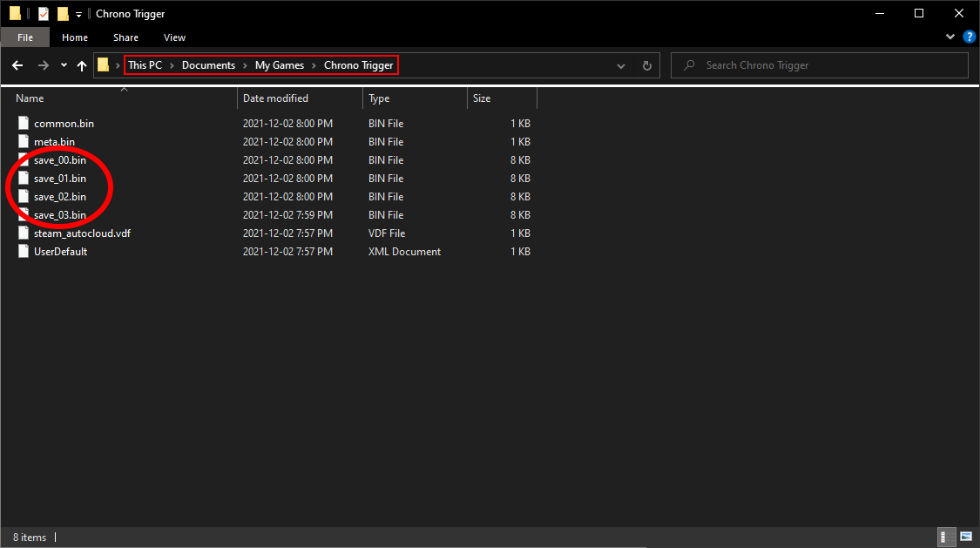The height and width of the screenshot is (548, 980).
Task: Go back using the Back arrow
Action: (x=17, y=65)
